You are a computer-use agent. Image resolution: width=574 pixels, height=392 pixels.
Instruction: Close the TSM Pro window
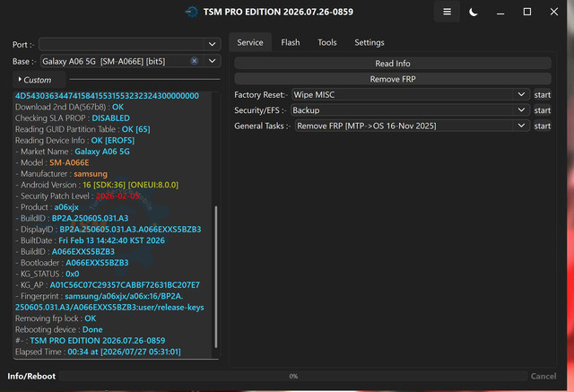click(554, 12)
